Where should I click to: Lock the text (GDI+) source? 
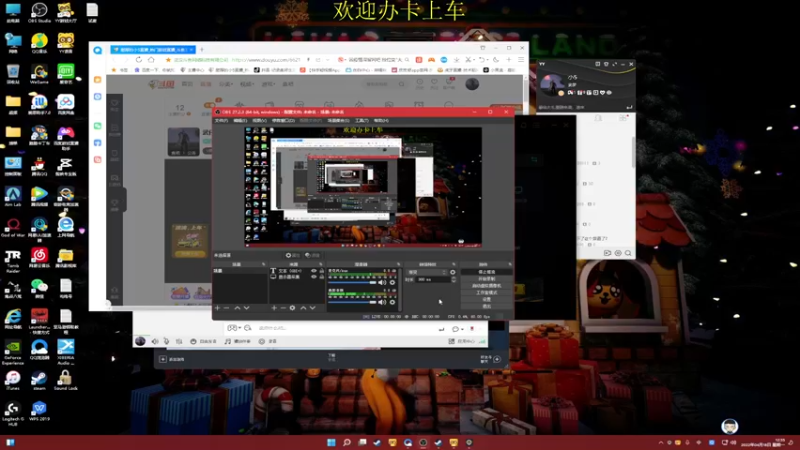coord(321,270)
